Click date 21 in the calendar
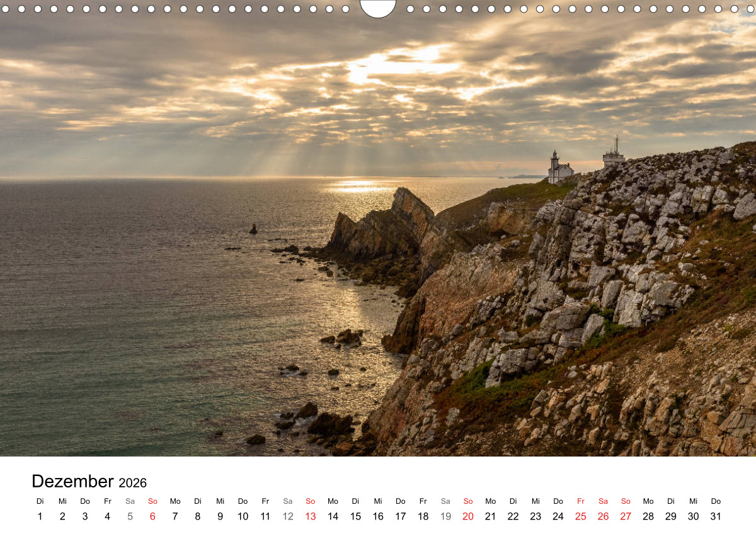 491,516
